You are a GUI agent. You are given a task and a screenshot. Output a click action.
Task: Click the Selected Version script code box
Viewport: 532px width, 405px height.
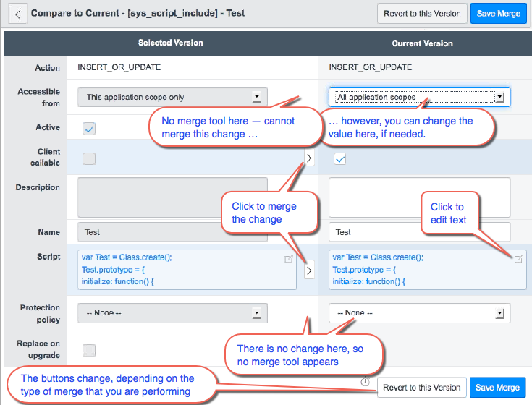point(187,270)
